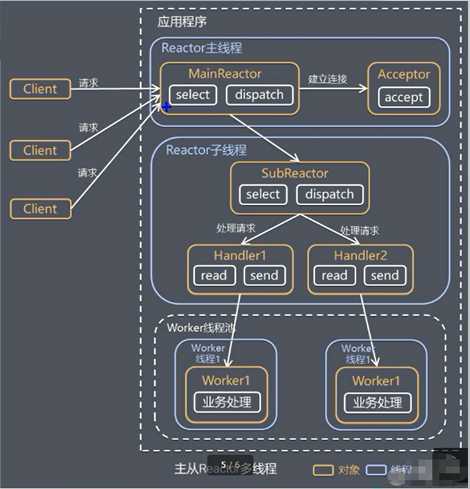Click the topmost Client box

pos(40,89)
